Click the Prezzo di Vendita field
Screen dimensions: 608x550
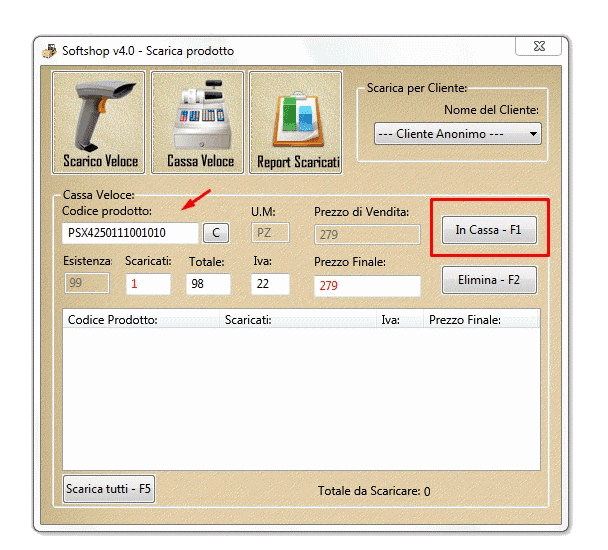coord(367,234)
